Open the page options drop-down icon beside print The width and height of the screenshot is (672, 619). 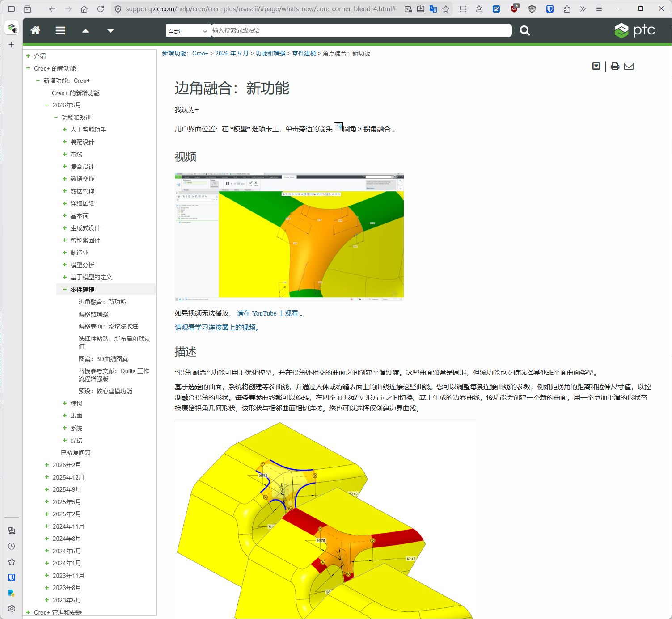click(x=596, y=66)
